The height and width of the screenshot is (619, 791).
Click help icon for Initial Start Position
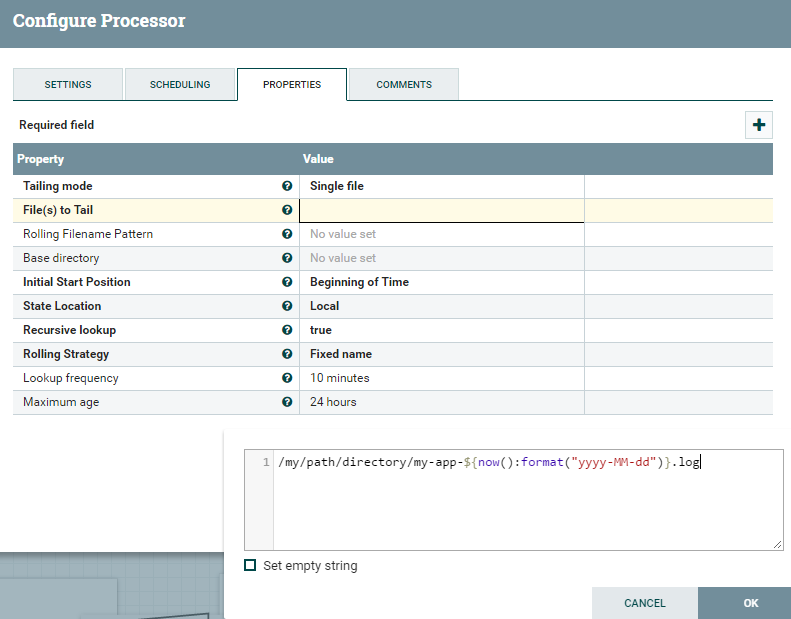[287, 282]
